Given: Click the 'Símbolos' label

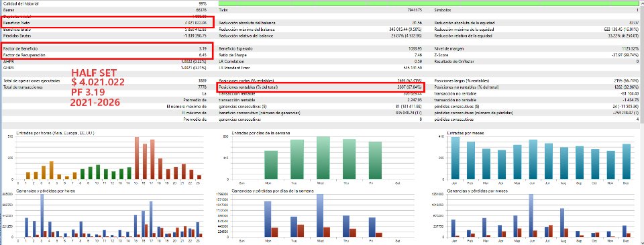Looking at the screenshot, I should (x=443, y=9).
